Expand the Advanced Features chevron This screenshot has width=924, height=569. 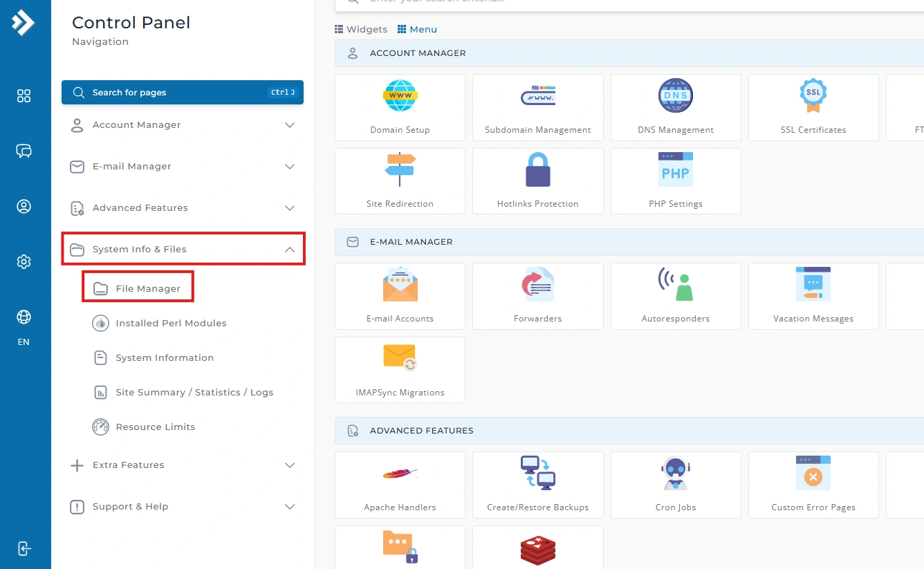(290, 208)
